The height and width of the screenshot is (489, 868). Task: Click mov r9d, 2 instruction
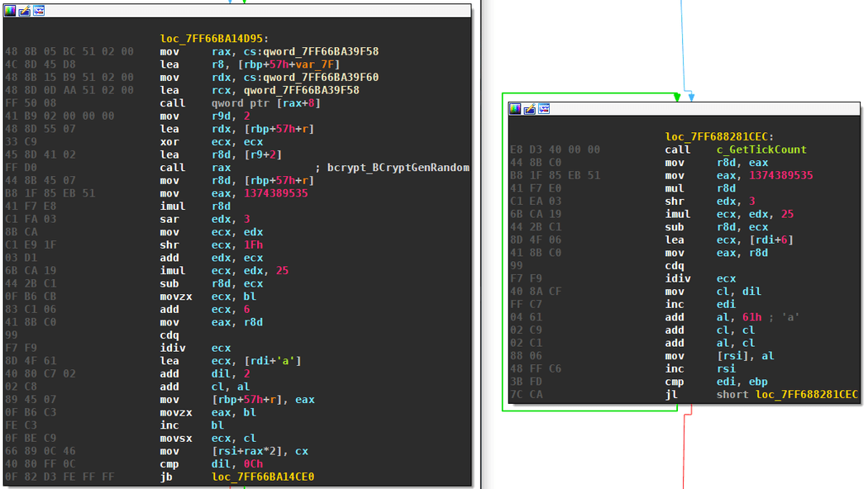pyautogui.click(x=205, y=116)
